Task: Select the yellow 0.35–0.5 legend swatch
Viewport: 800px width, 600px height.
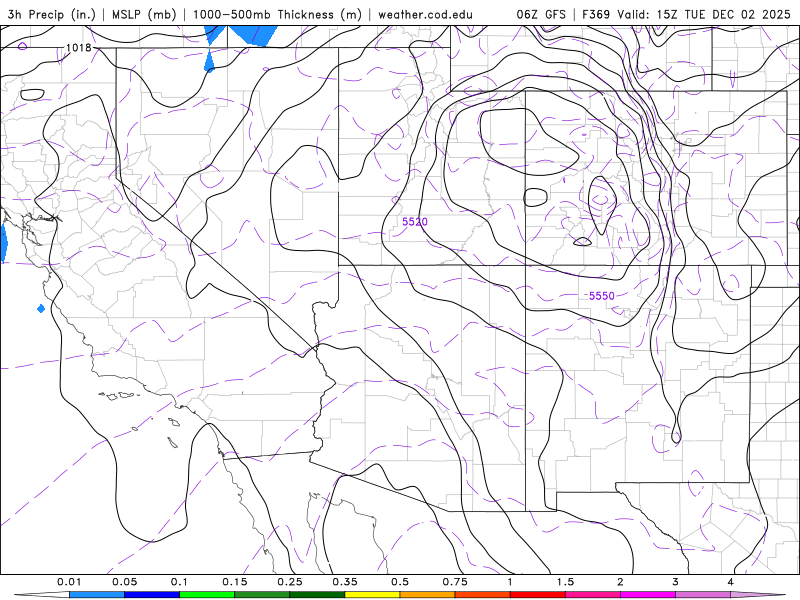Action: click(x=372, y=595)
